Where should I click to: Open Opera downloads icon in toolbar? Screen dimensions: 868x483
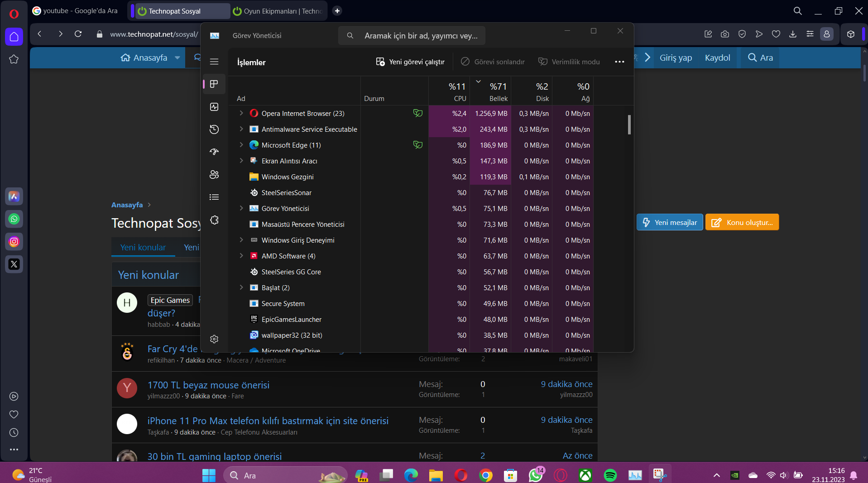pos(793,34)
